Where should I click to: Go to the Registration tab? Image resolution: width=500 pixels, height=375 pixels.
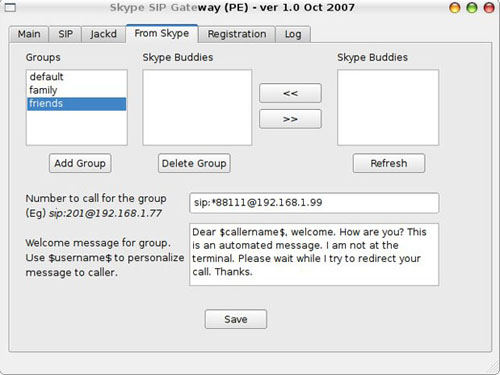[237, 34]
